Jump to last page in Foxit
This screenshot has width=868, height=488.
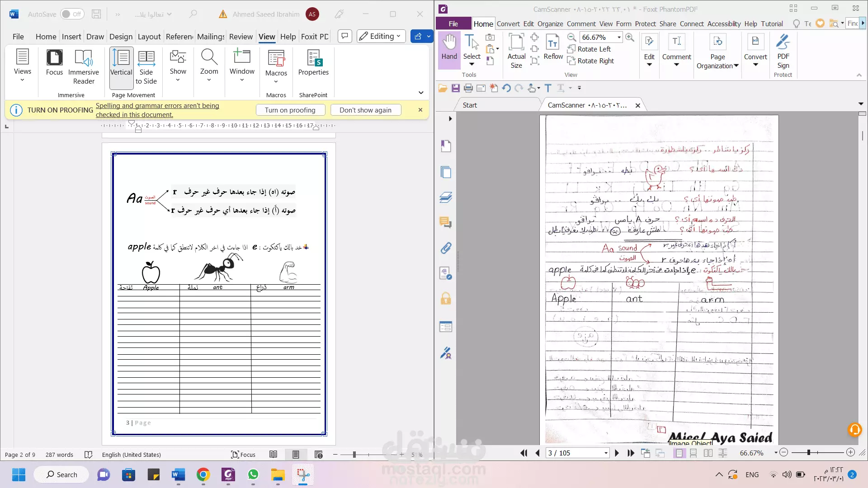pos(631,453)
